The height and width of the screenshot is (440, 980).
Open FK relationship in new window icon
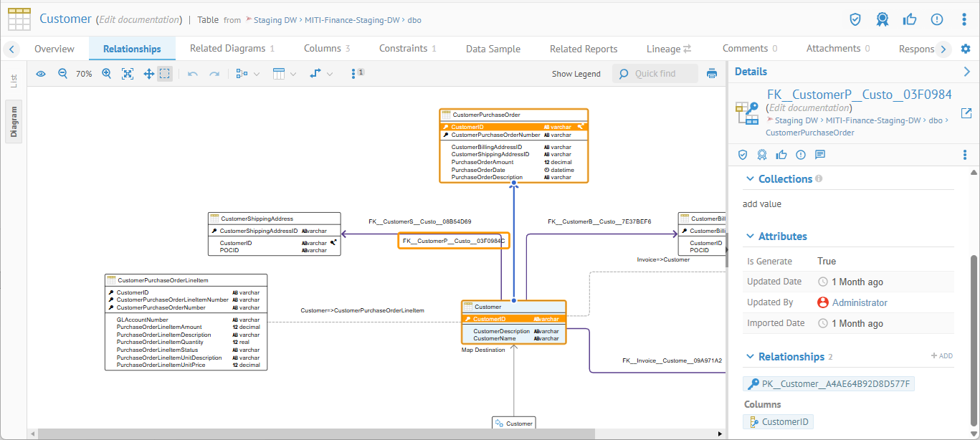point(966,113)
